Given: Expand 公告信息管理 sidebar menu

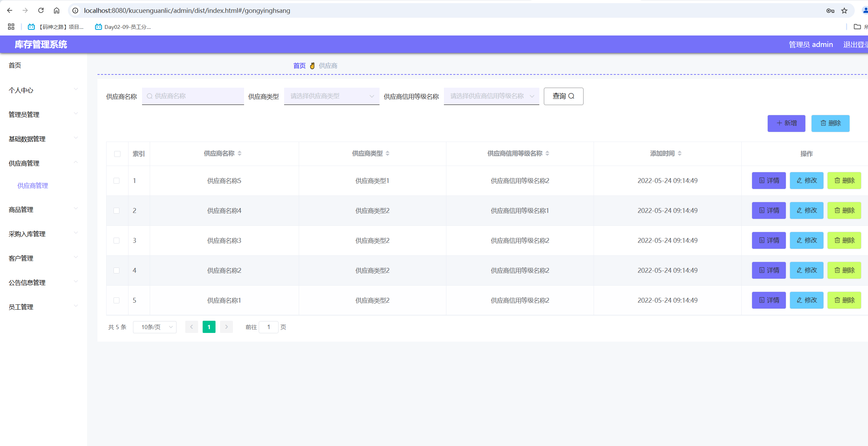Looking at the screenshot, I should point(43,282).
